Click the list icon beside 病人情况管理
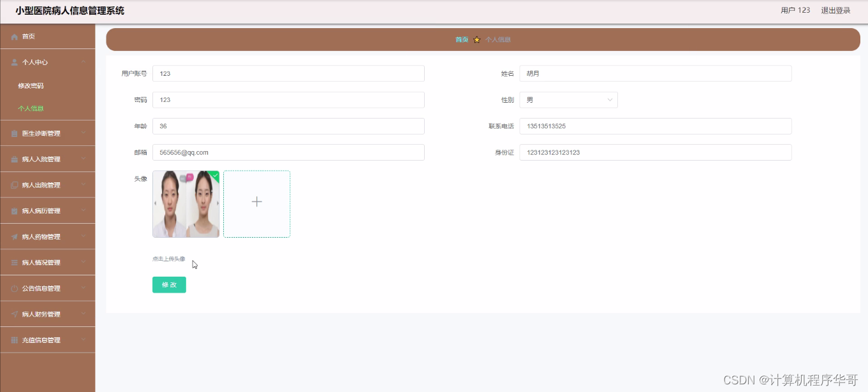The image size is (868, 392). pos(15,263)
